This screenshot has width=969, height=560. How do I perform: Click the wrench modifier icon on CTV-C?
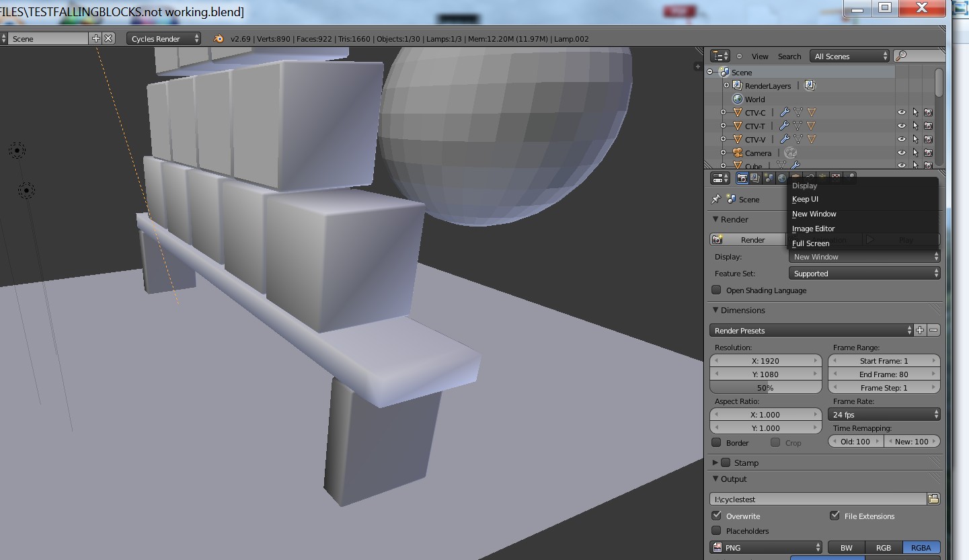[x=784, y=112]
